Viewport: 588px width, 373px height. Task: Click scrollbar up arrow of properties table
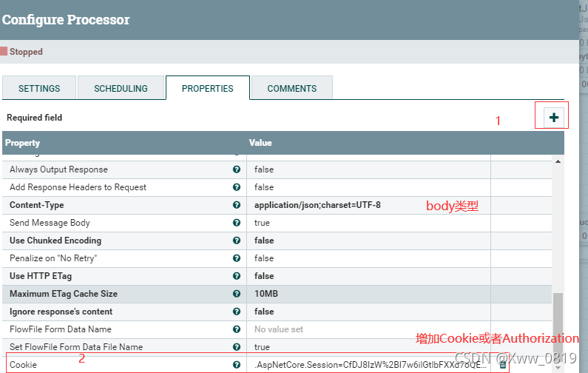pyautogui.click(x=558, y=161)
